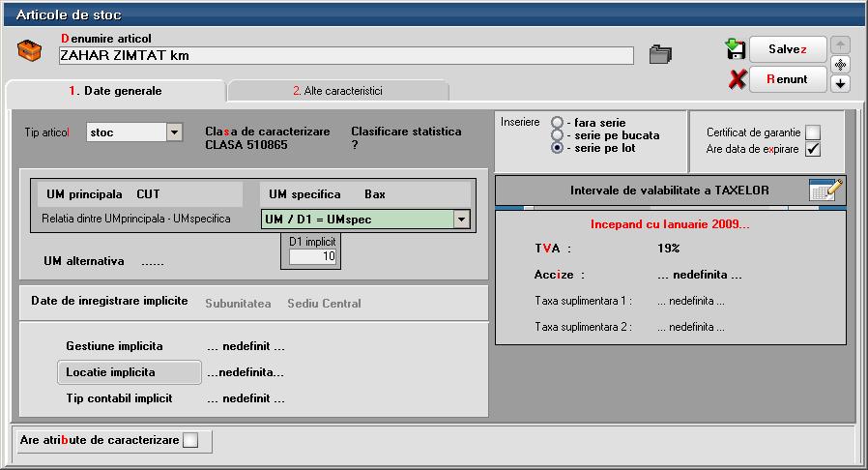This screenshot has height=470, width=868.
Task: Click the Accize nedefinita value
Action: click(700, 275)
